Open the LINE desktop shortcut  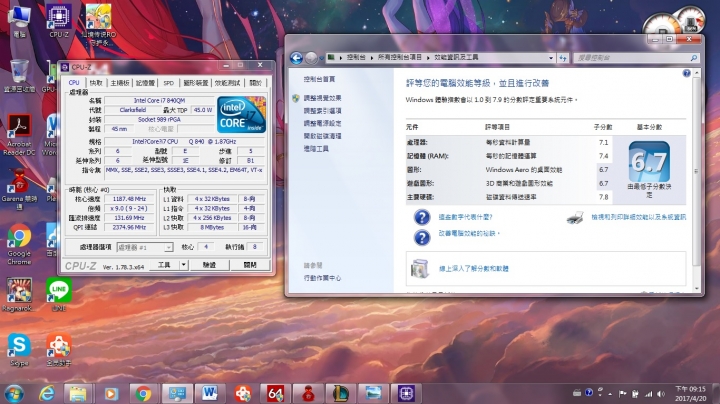coord(59,295)
